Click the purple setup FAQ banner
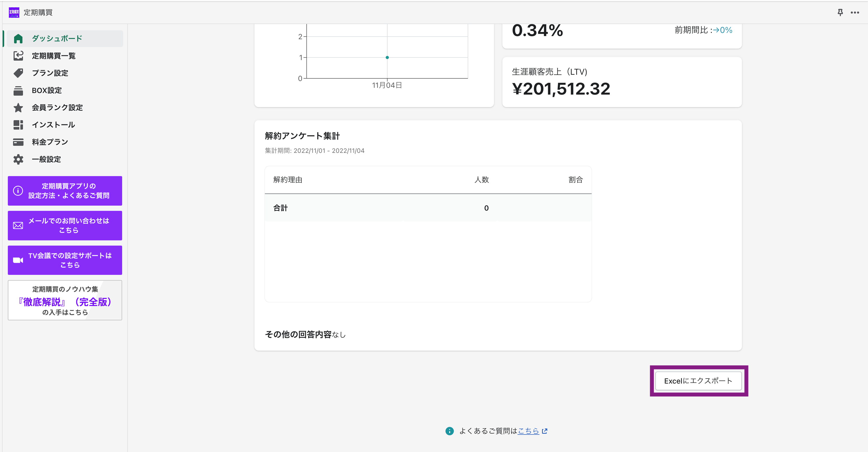This screenshot has width=868, height=452. tap(65, 191)
